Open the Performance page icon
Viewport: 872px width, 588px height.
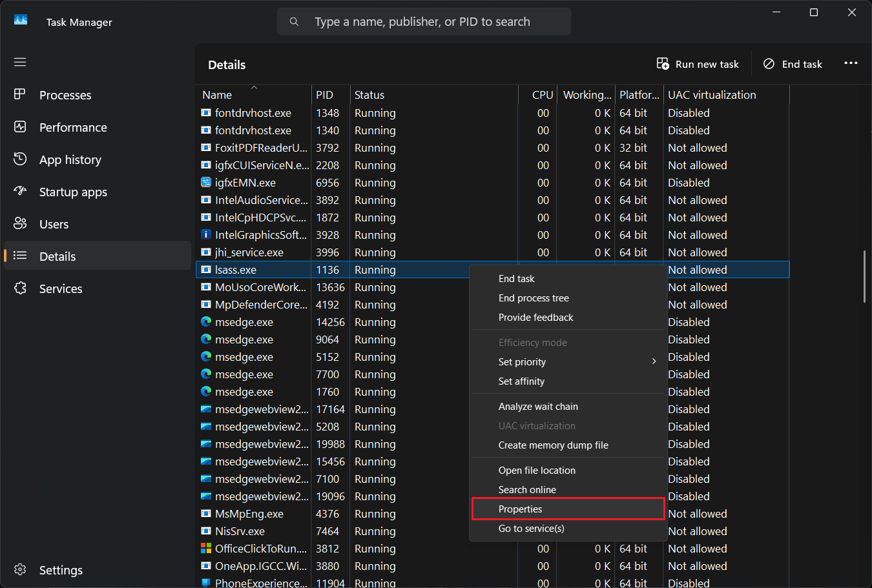pos(20,127)
